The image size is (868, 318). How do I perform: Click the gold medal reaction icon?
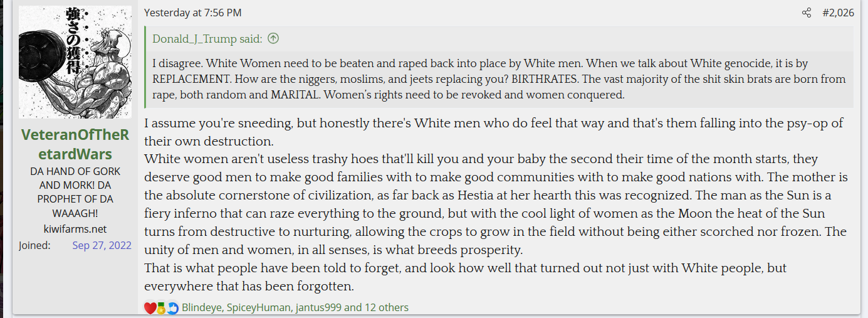(x=161, y=308)
